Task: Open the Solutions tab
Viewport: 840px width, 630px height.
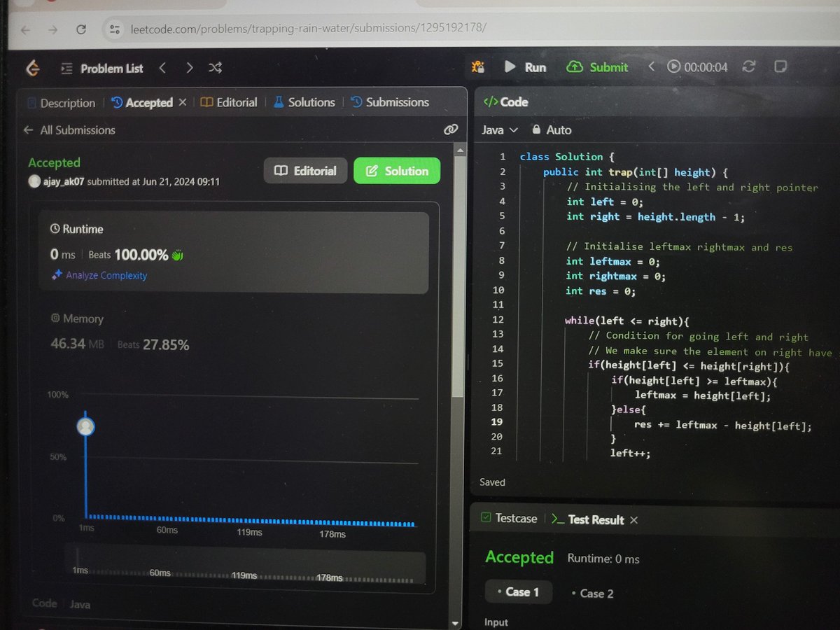Action: click(304, 102)
